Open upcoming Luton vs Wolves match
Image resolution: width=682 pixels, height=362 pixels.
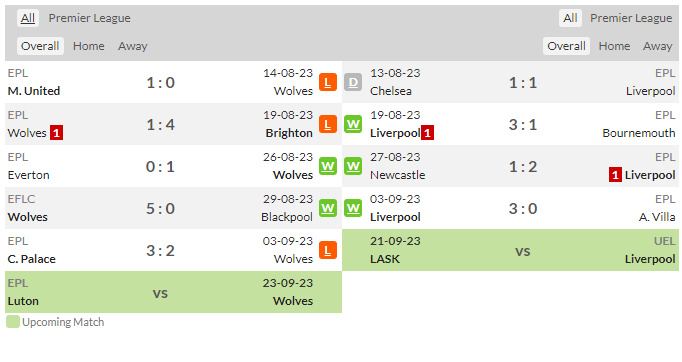[x=173, y=292]
